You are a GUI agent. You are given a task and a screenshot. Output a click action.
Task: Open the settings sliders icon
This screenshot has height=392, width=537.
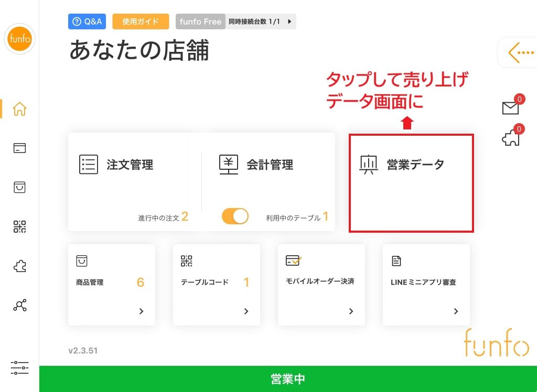click(19, 367)
